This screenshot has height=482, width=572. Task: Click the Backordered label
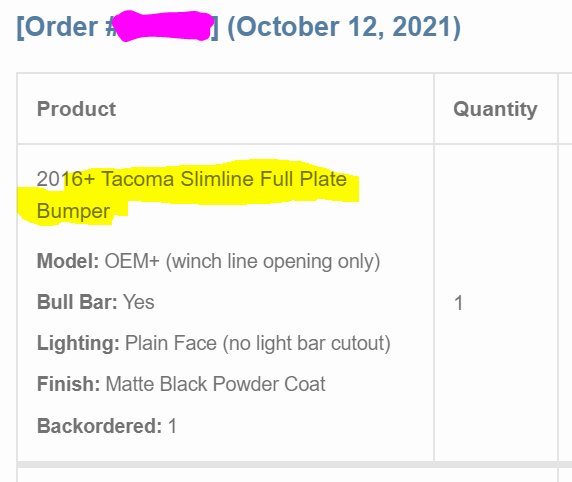coord(99,425)
